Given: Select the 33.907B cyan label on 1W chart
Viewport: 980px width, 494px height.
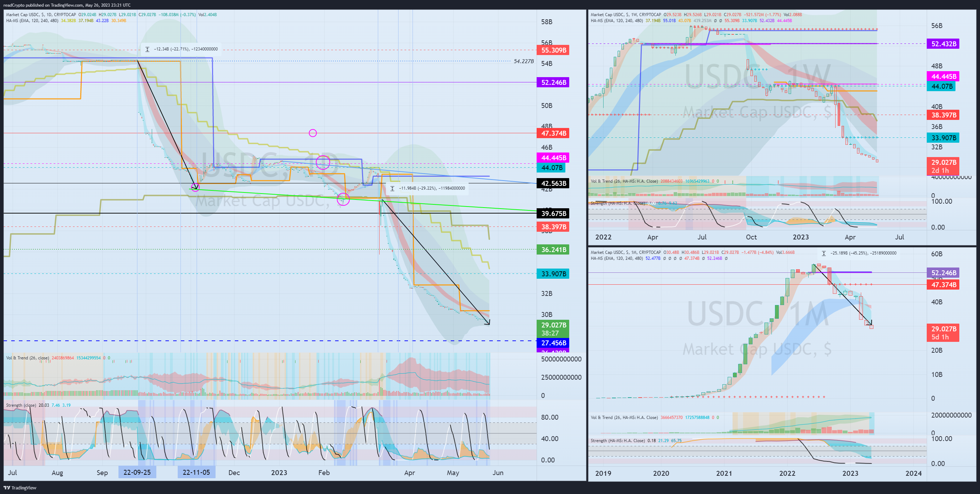Looking at the screenshot, I should 943,138.
